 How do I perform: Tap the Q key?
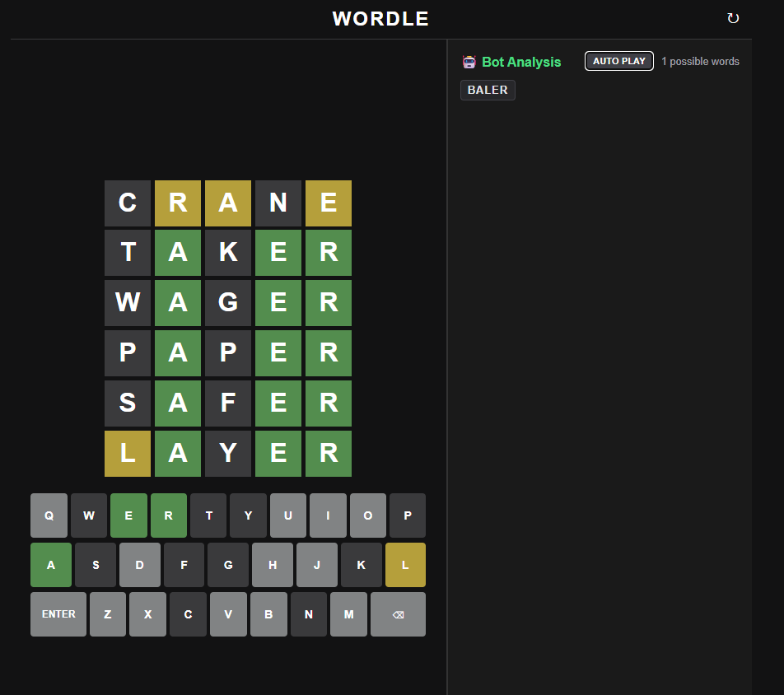[x=49, y=515]
